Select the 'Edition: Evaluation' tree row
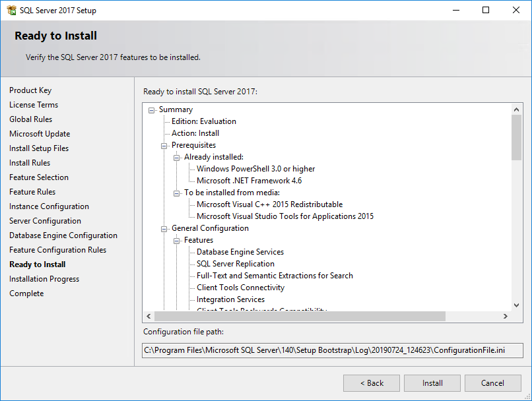 [203, 121]
